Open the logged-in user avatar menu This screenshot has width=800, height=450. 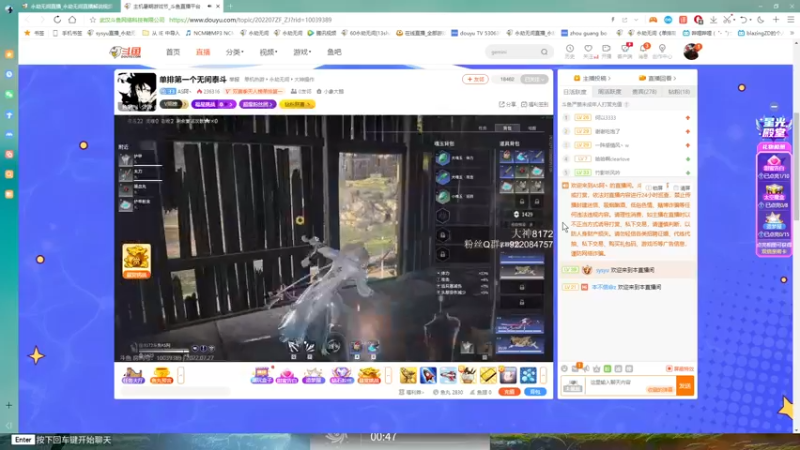[692, 51]
